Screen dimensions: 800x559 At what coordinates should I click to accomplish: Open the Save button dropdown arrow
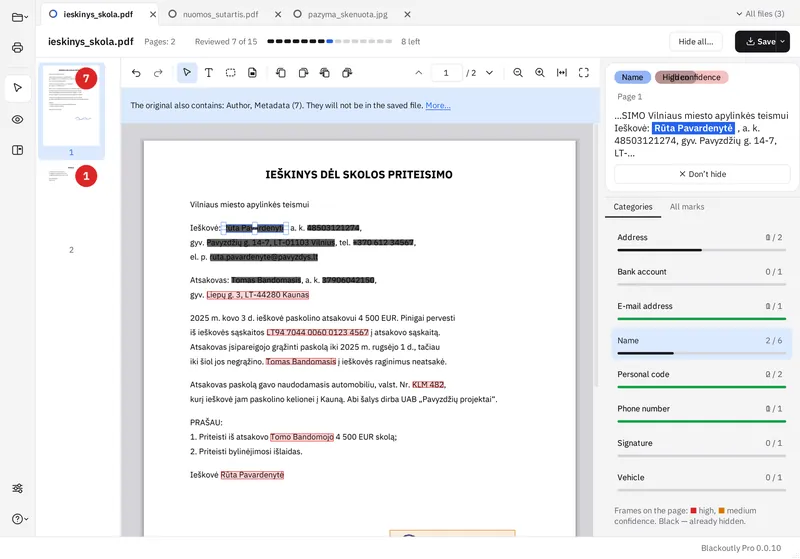pos(783,42)
